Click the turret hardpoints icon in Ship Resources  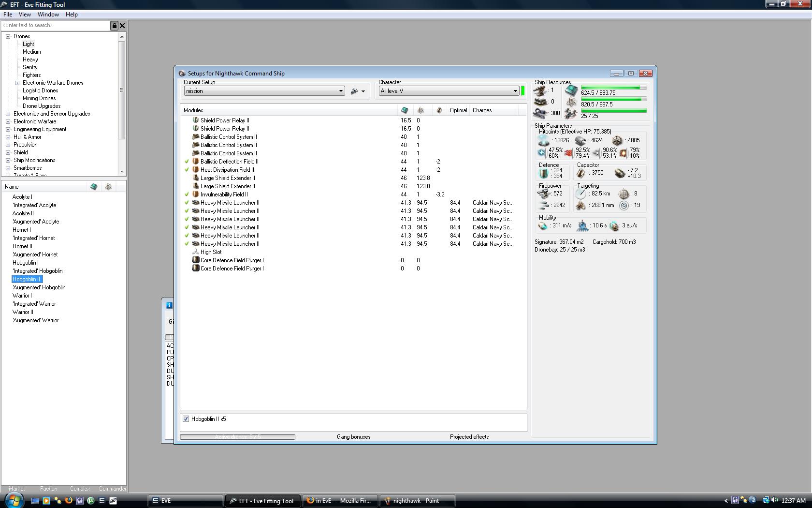pos(540,90)
